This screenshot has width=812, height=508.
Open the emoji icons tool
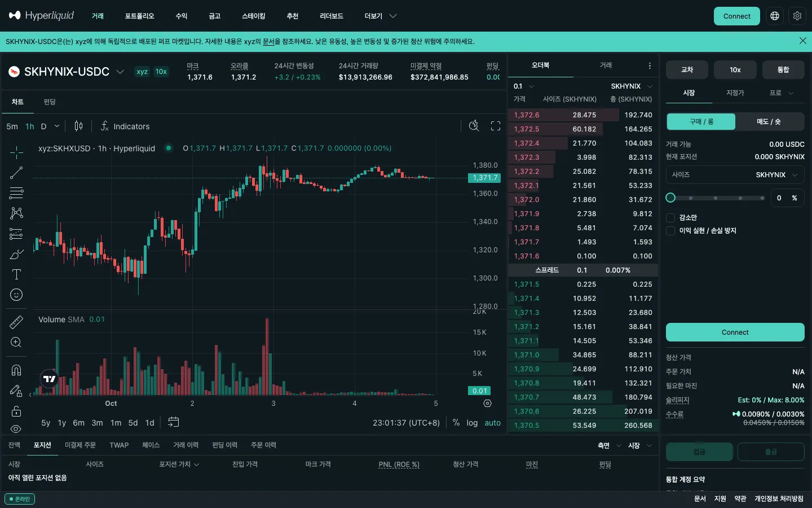[16, 295]
